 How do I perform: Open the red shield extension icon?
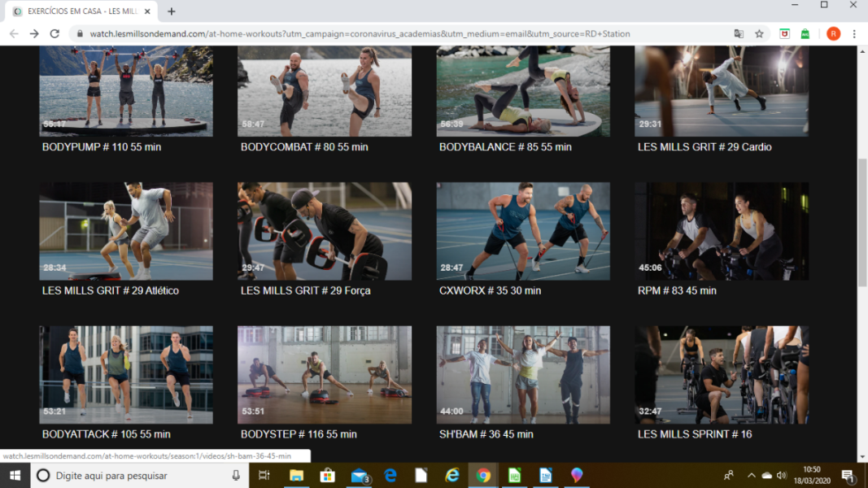click(784, 33)
